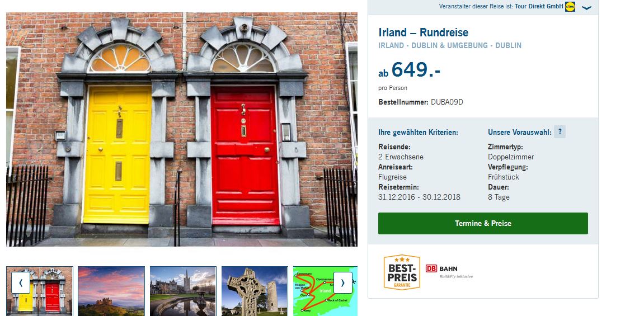Click the large doors main image

(181, 129)
